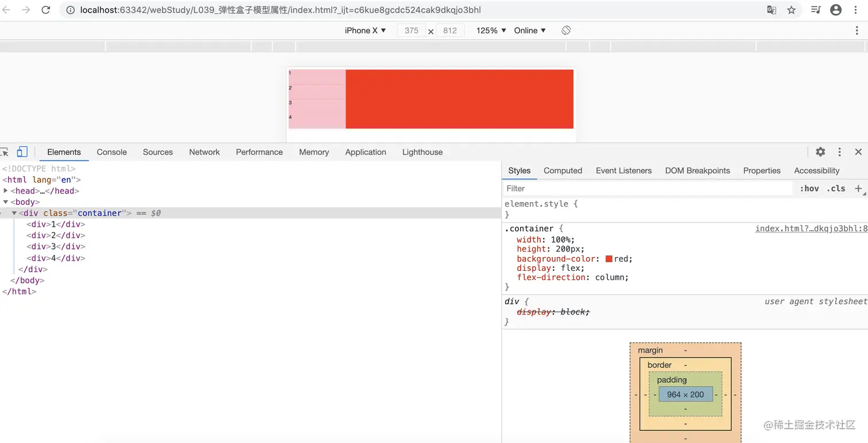Viewport: 868px width, 443px height.
Task: Open the iPhone X device dropdown
Action: click(x=365, y=30)
